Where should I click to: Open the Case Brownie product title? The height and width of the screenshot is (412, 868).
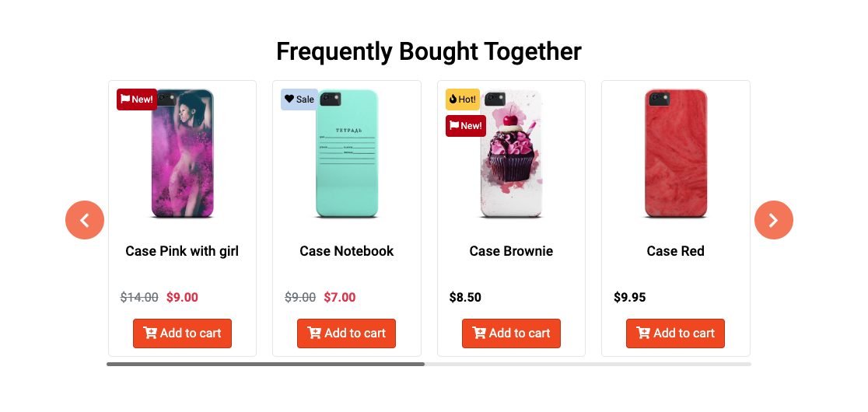[511, 251]
